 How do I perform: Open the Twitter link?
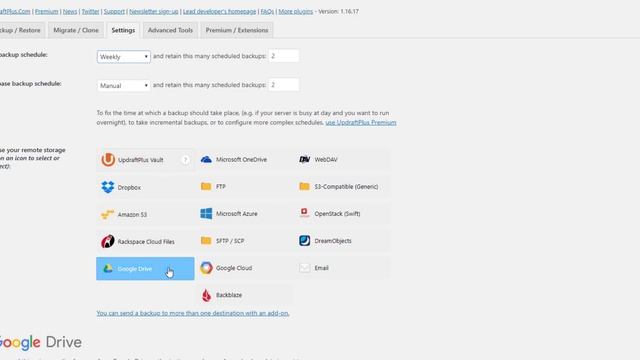[x=90, y=11]
